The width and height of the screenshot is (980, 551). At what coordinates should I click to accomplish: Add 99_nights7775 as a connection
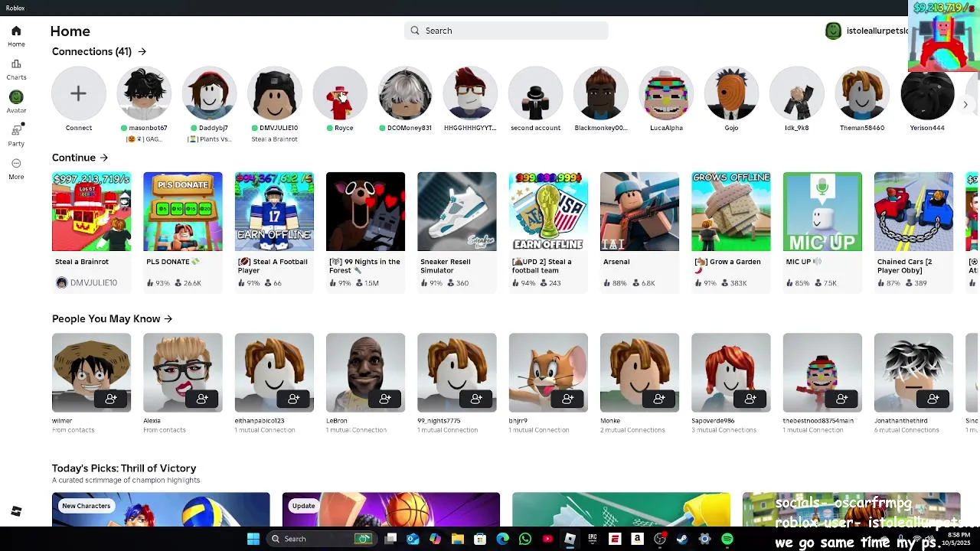[476, 399]
